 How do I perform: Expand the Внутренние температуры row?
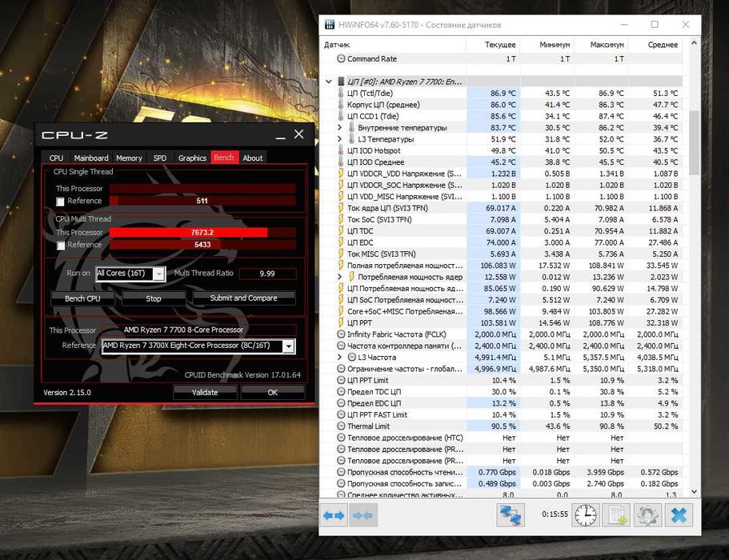(x=339, y=127)
